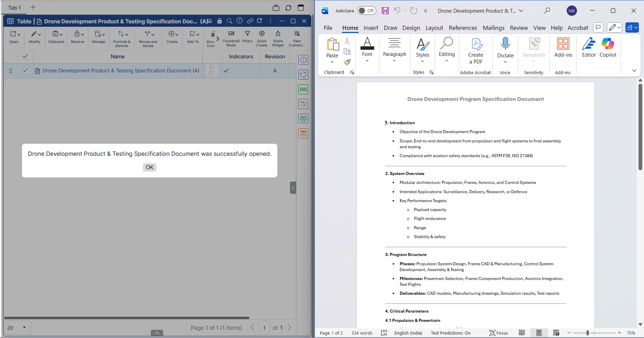Click the Format Painter brush icon
The height and width of the screenshot is (338, 644).
coord(347,62)
